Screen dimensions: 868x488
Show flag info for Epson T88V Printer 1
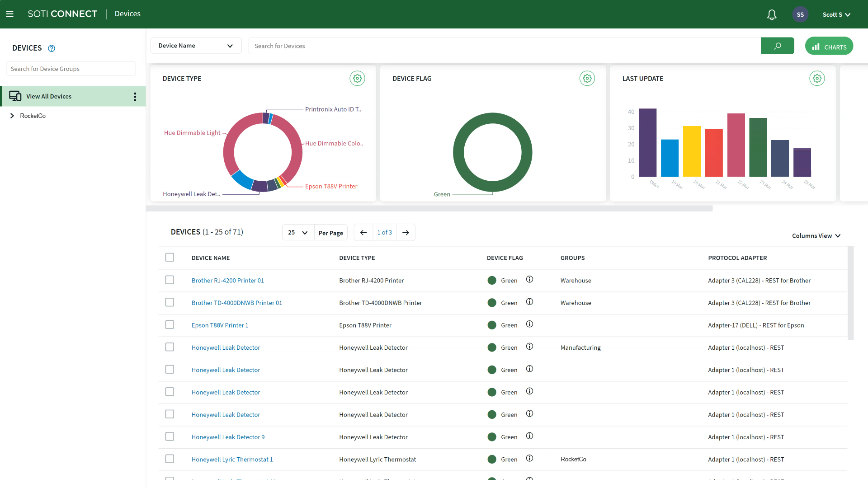pos(529,324)
